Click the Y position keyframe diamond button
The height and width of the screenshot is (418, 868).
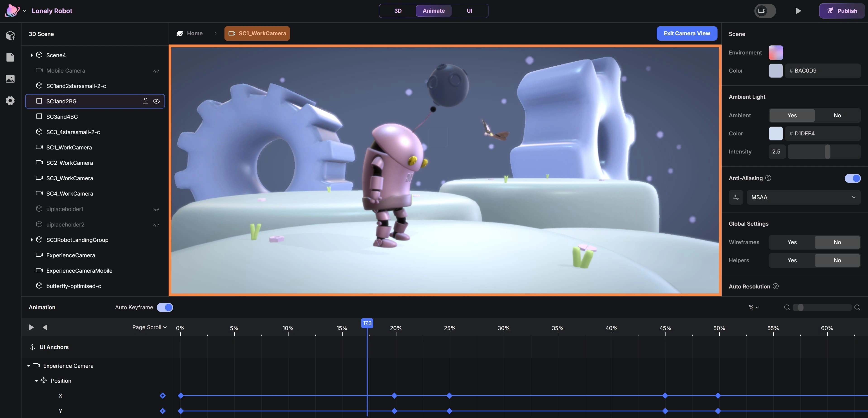(x=163, y=411)
